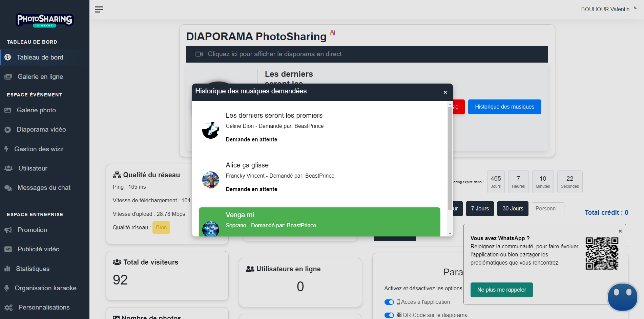The height and width of the screenshot is (319, 644).
Task: Click the Gestion des wizz bolt icon
Action: pos(6,149)
